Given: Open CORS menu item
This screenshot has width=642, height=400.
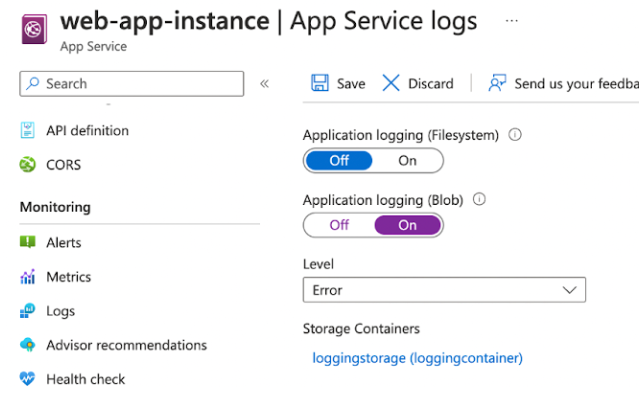Looking at the screenshot, I should 63,165.
